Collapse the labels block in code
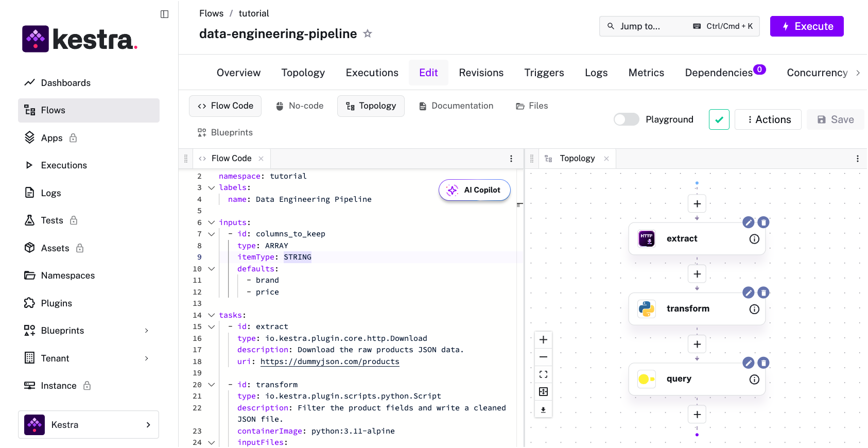The height and width of the screenshot is (448, 868). pyautogui.click(x=211, y=188)
